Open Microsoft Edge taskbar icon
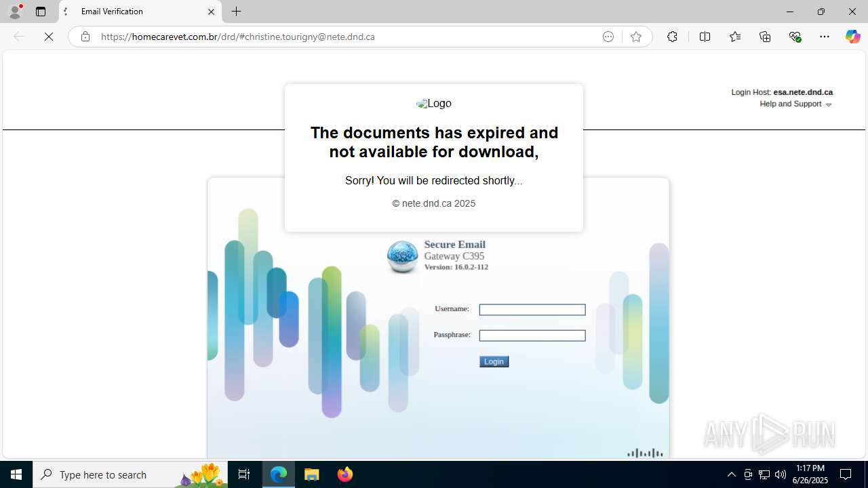The height and width of the screenshot is (488, 868). pos(279,474)
